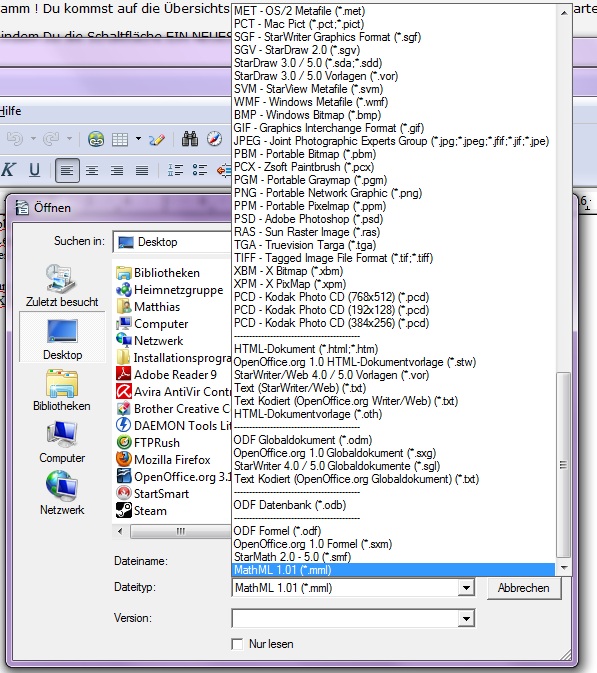Open the Hilfe menu
Viewport: 597px width, 673px height.
coord(10,111)
